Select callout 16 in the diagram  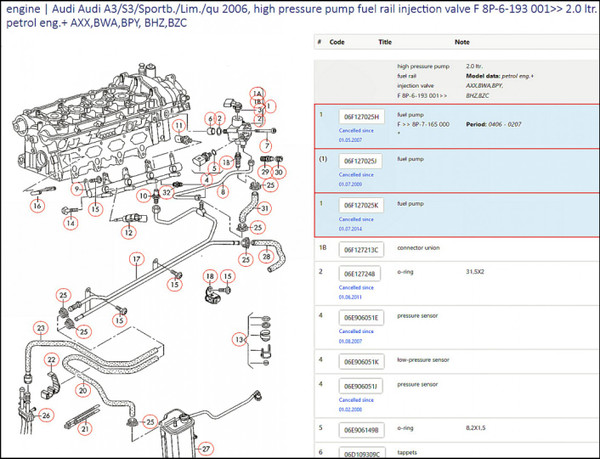coord(37,206)
